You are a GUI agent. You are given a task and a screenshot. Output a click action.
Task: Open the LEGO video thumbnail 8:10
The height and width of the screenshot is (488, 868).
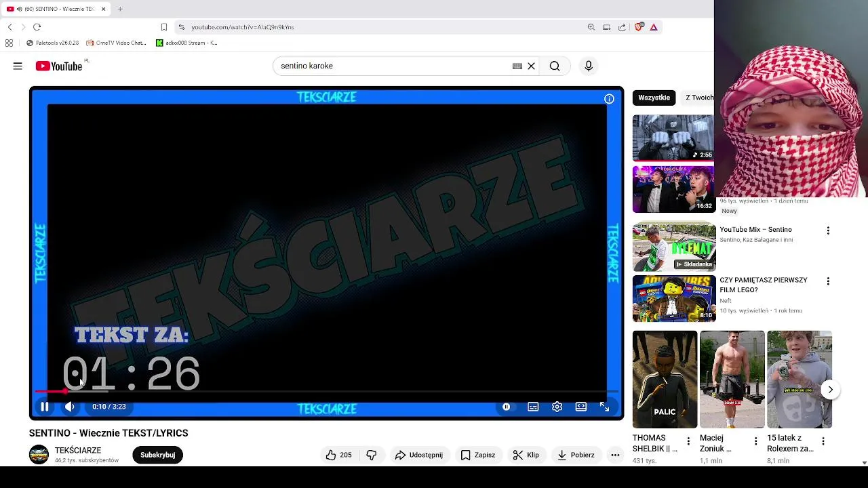point(674,299)
